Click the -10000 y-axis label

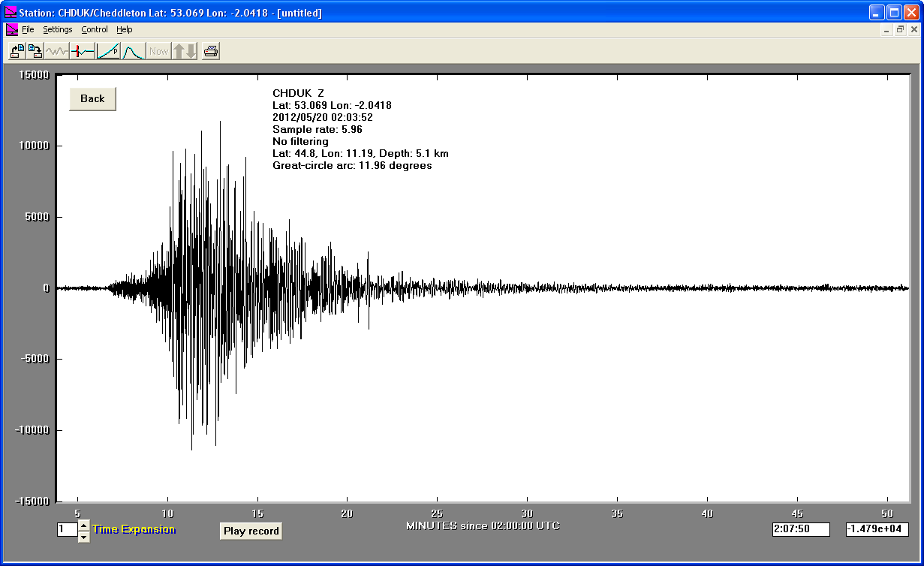click(32, 430)
